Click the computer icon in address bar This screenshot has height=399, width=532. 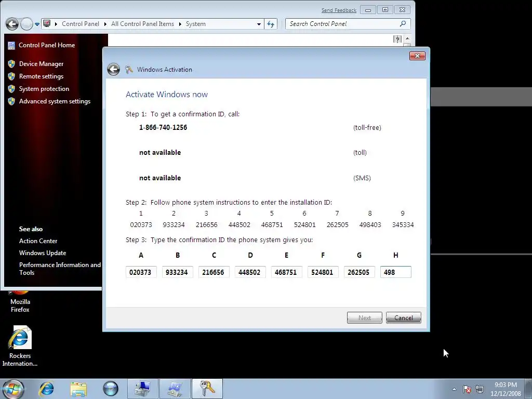point(47,24)
